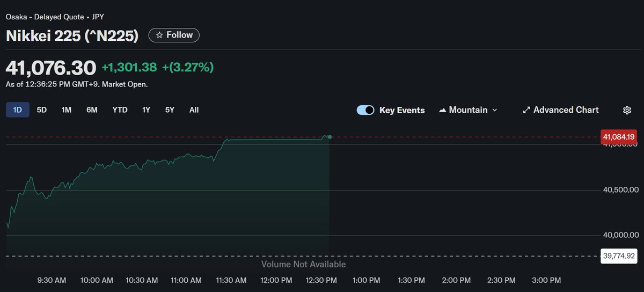Click the 9:30 AM time label
This screenshot has height=292, width=644.
click(52, 280)
